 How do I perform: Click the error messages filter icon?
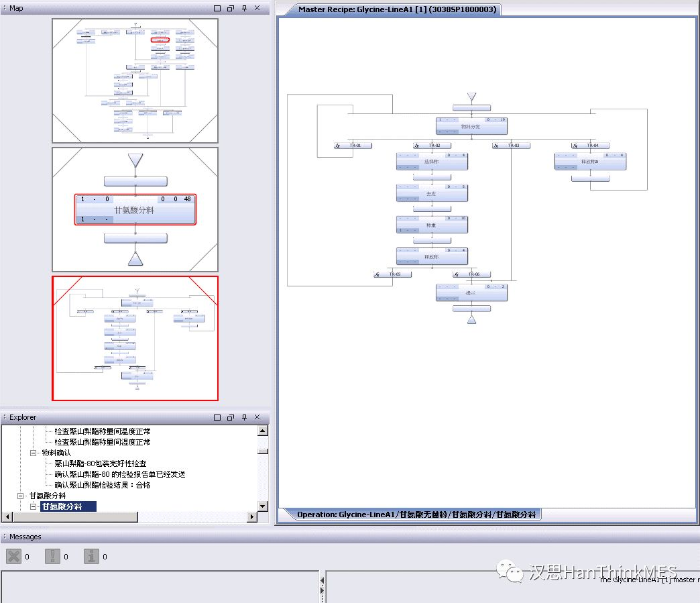14,557
